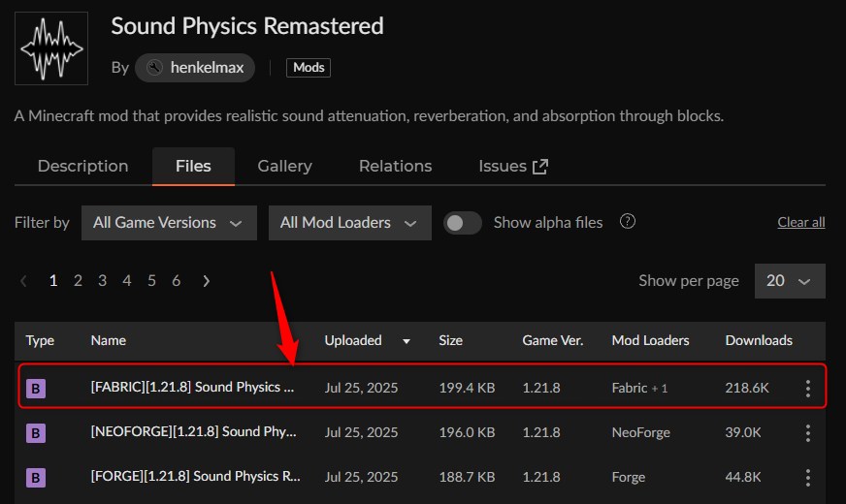Viewport: 846px width, 504px height.
Task: Open the FABRIC 1.21.8 Sound Physics file
Action: click(x=191, y=388)
